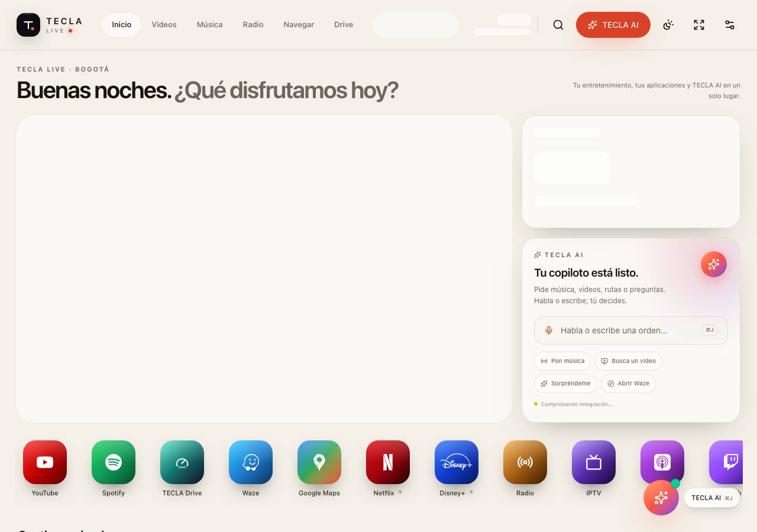
Task: Focus the Habla o escribe una orden field
Action: 631,330
